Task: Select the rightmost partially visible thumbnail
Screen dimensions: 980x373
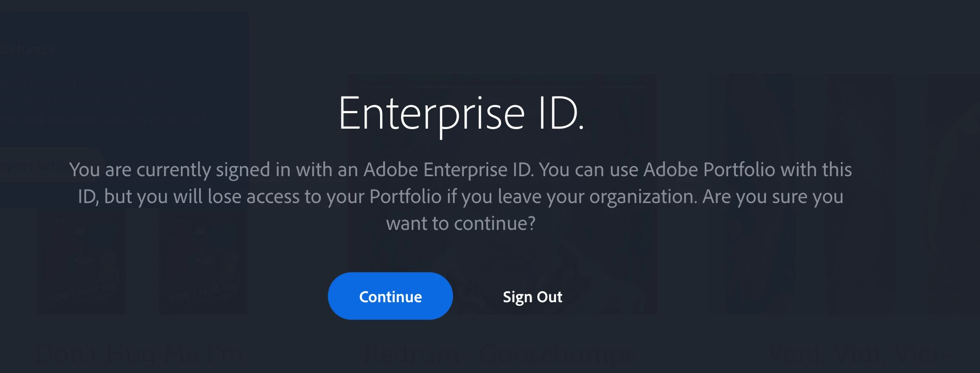Action: [954, 194]
